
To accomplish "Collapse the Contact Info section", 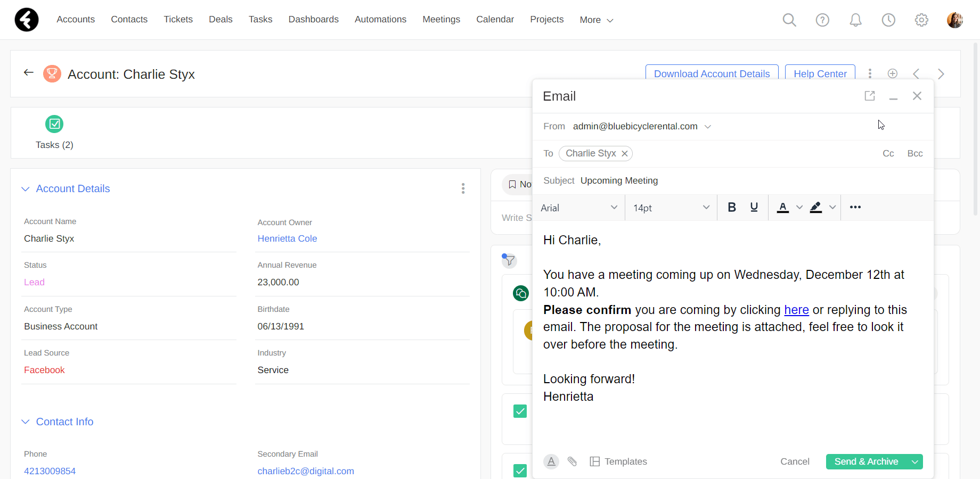I will point(25,422).
